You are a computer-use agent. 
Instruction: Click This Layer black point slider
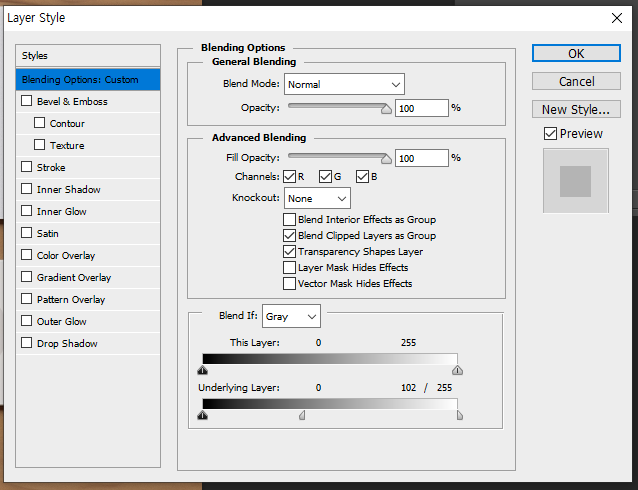point(203,370)
